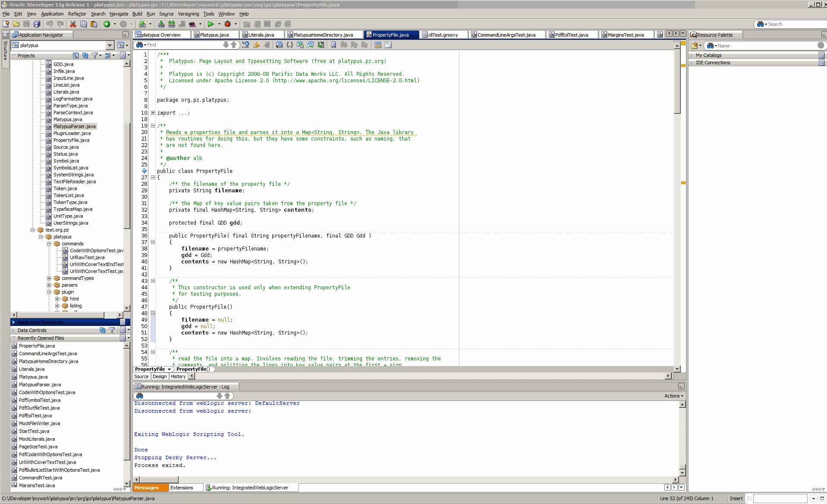Expand the Data Controls section
827x504 pixels.
13,331
